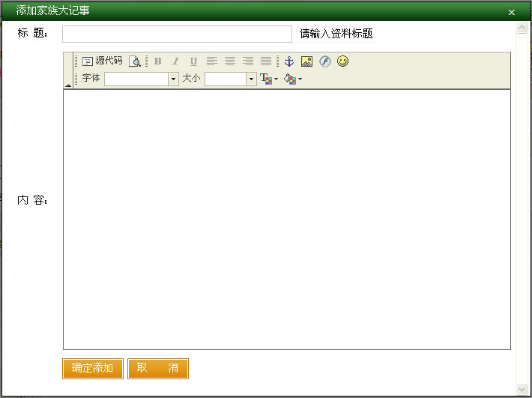Click the 取消 cancel button

pos(157,368)
